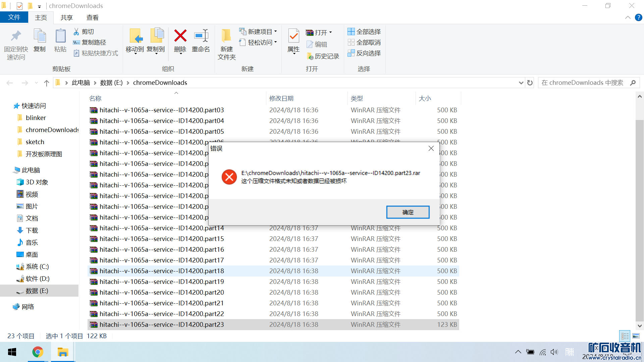Viewport: 644px width, 362px height.
Task: Click the Copy icon in clipboard group
Action: [x=40, y=36]
